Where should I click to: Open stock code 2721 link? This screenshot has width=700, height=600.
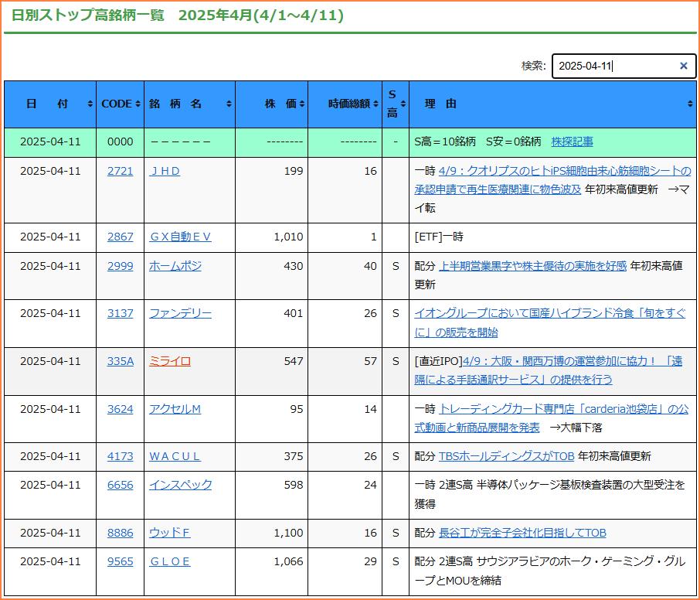point(120,171)
